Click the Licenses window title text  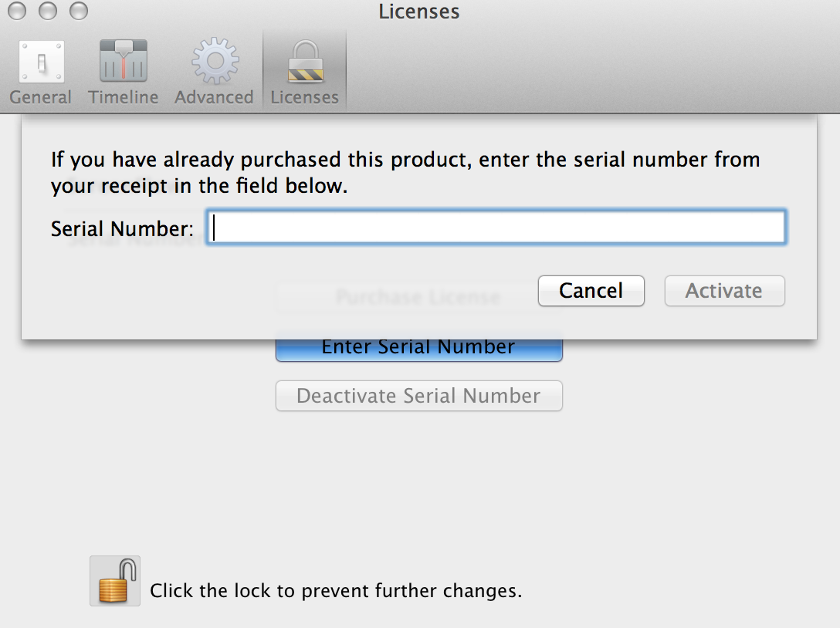[x=419, y=12]
